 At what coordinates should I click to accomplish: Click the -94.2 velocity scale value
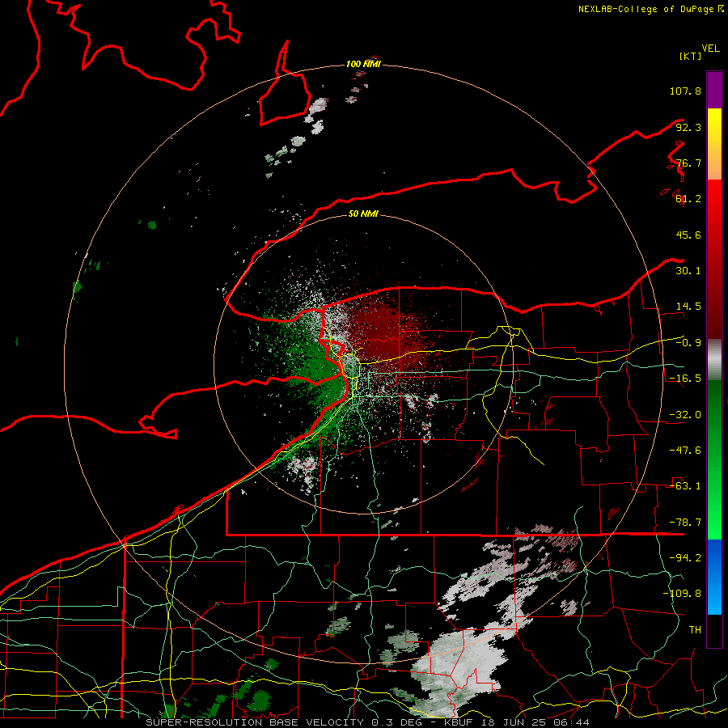click(685, 558)
